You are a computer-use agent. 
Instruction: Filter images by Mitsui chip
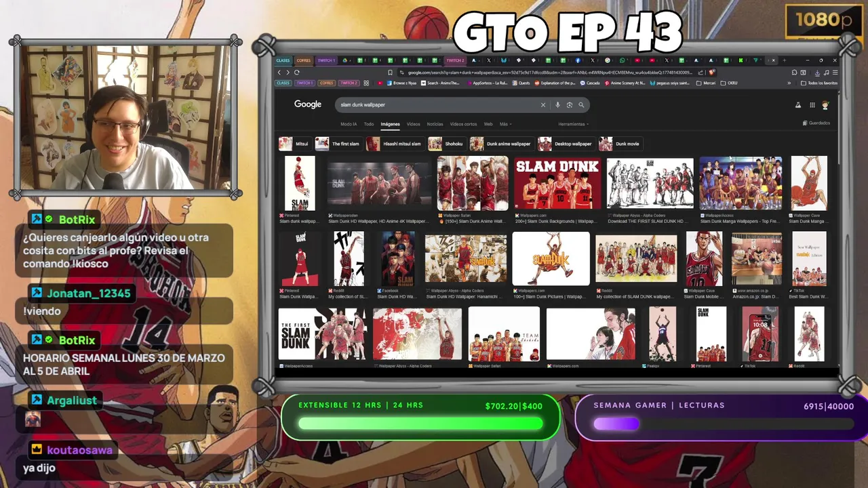(x=294, y=144)
